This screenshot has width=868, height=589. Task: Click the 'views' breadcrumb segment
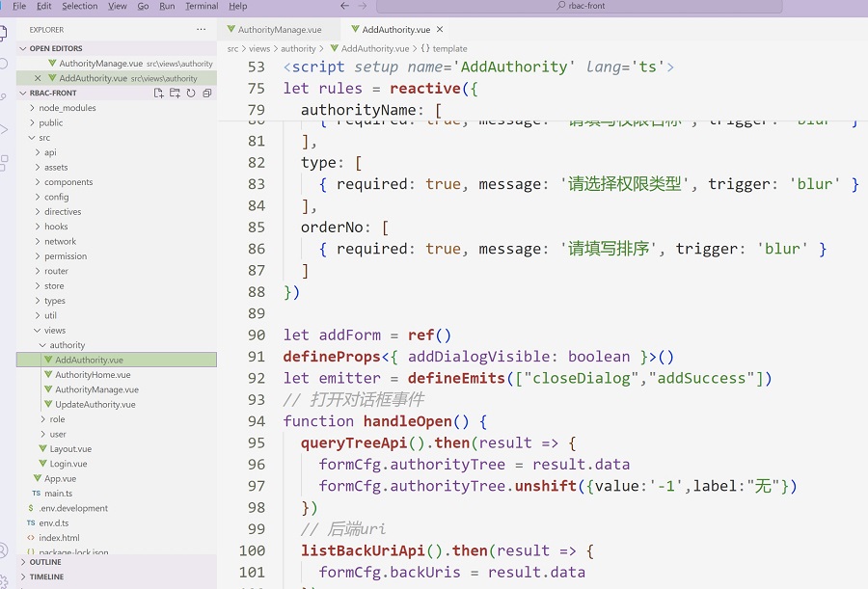tap(259, 48)
